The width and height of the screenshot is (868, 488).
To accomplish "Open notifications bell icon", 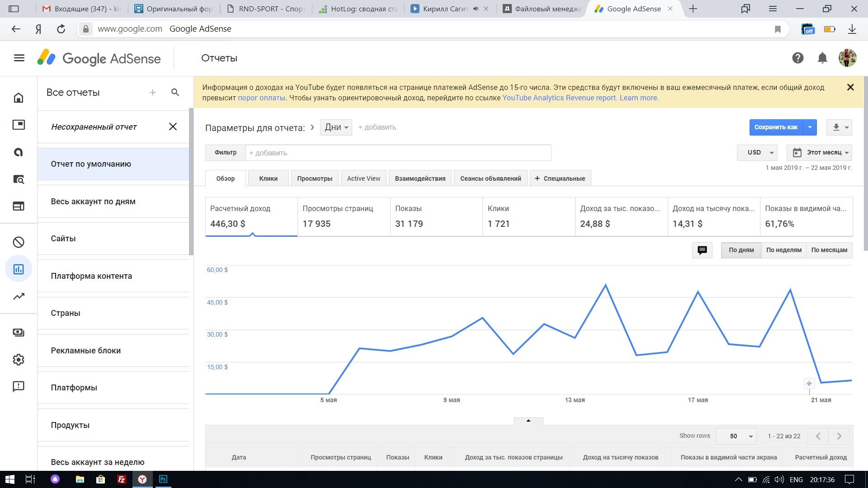I will click(822, 58).
